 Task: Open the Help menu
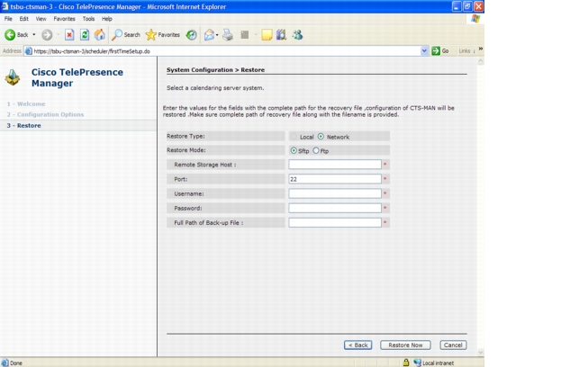107,19
